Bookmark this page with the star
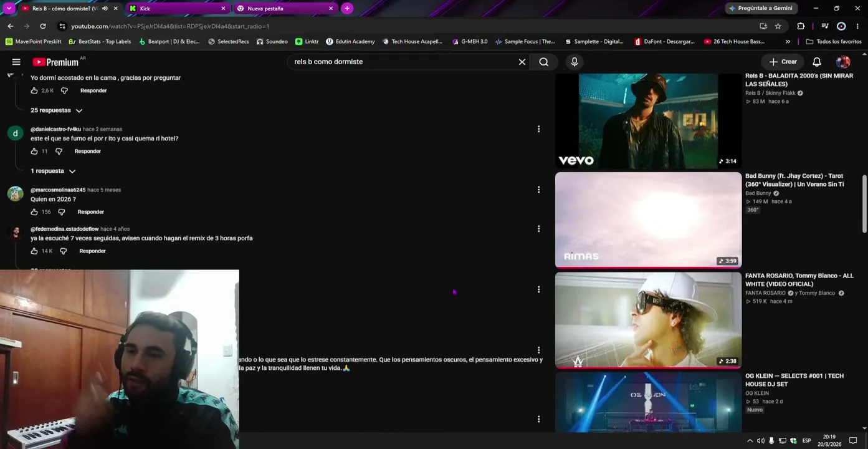This screenshot has width=868, height=449. click(x=778, y=26)
